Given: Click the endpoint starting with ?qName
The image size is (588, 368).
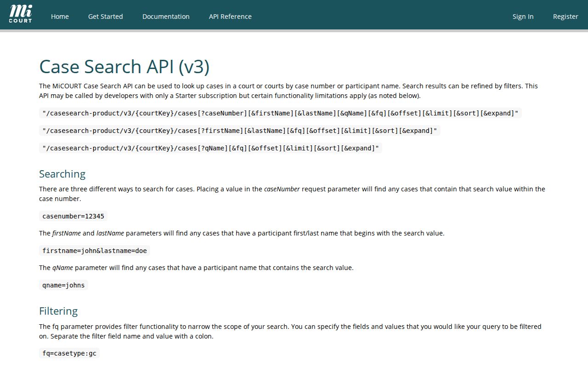Looking at the screenshot, I should click(210, 148).
